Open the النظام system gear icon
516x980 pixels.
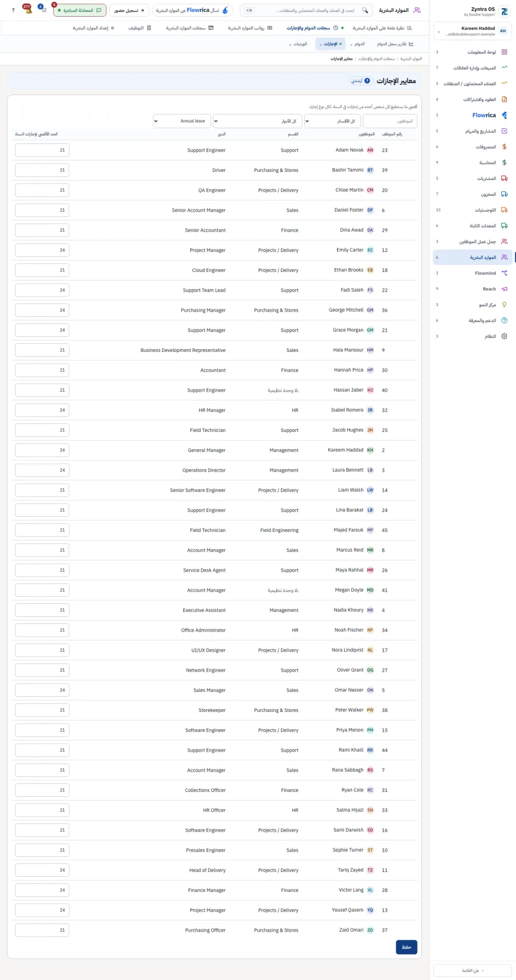click(504, 336)
